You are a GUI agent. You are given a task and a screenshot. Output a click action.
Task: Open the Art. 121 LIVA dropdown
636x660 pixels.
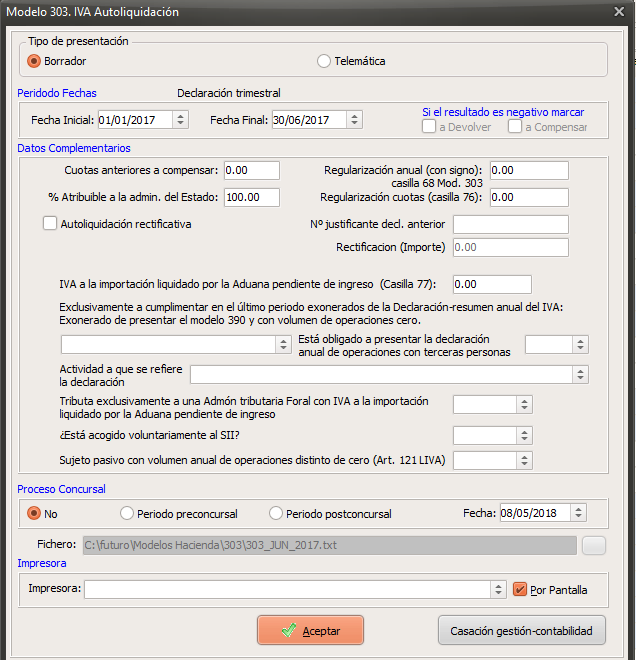[x=524, y=460]
